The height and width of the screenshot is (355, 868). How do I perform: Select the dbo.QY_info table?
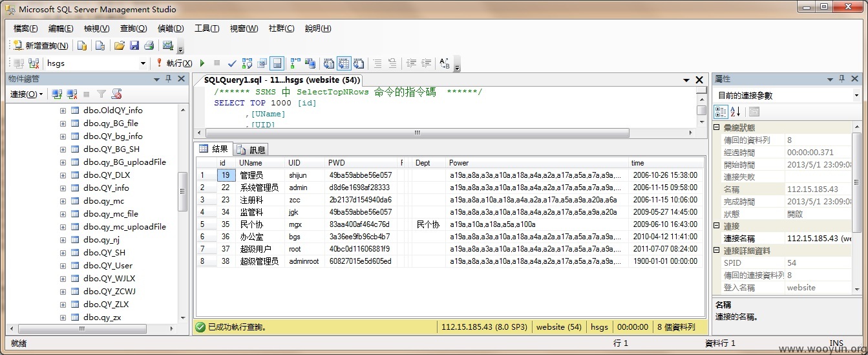(106, 188)
